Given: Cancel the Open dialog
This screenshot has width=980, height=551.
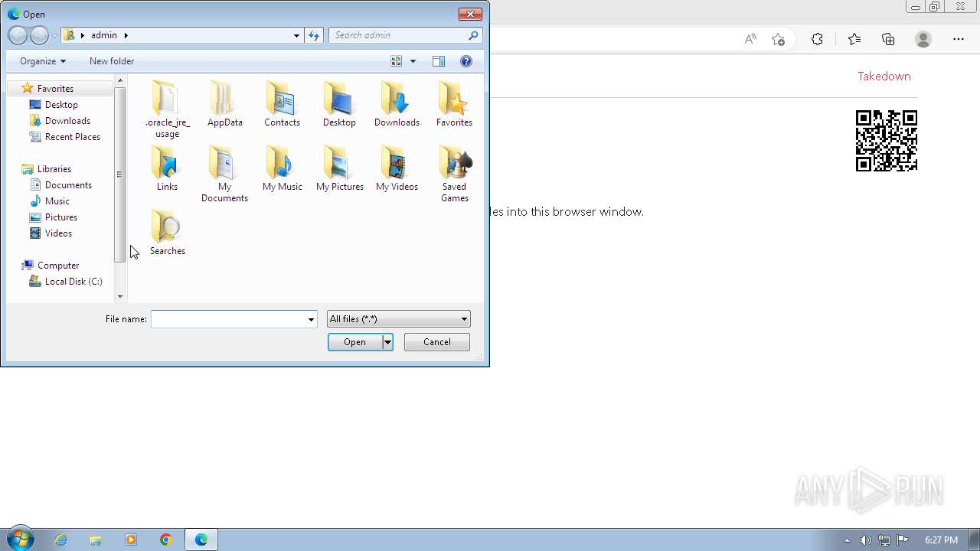Looking at the screenshot, I should (437, 342).
